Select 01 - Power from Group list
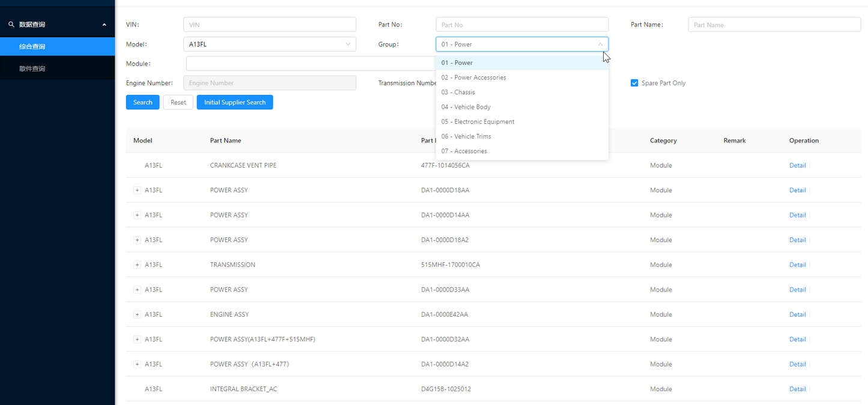The width and height of the screenshot is (868, 405). (x=522, y=62)
